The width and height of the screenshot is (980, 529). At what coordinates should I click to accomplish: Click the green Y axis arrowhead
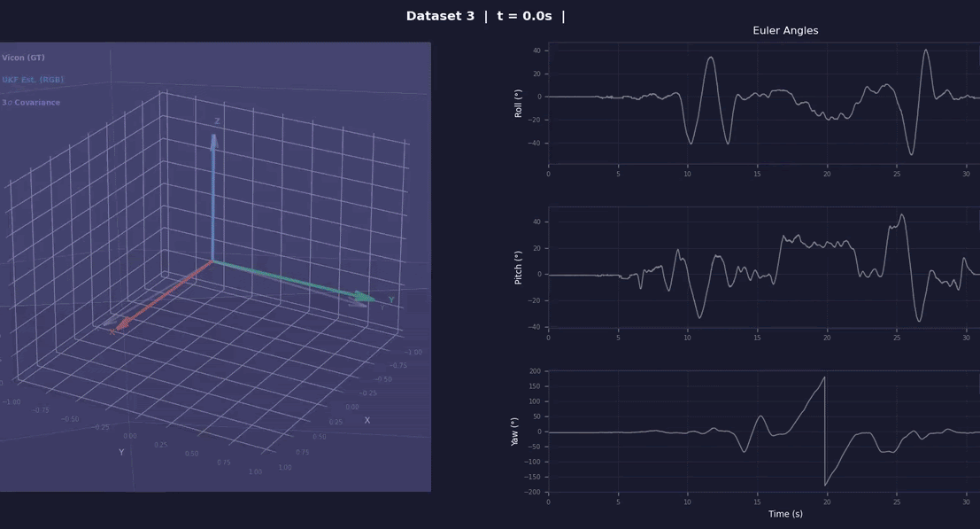tap(363, 296)
